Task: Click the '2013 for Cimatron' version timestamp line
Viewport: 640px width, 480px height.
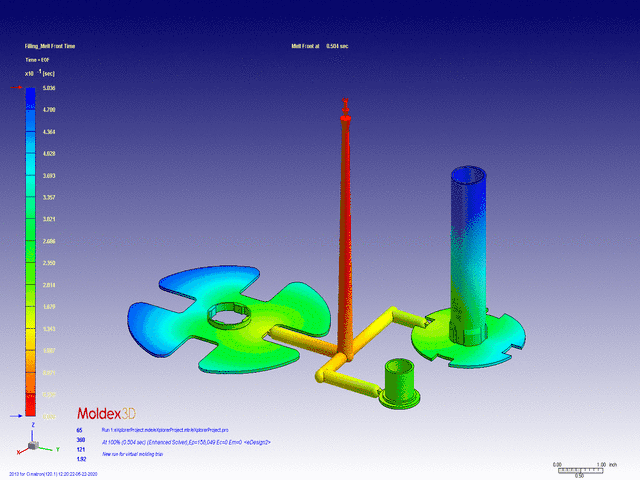Action: click(x=53, y=474)
